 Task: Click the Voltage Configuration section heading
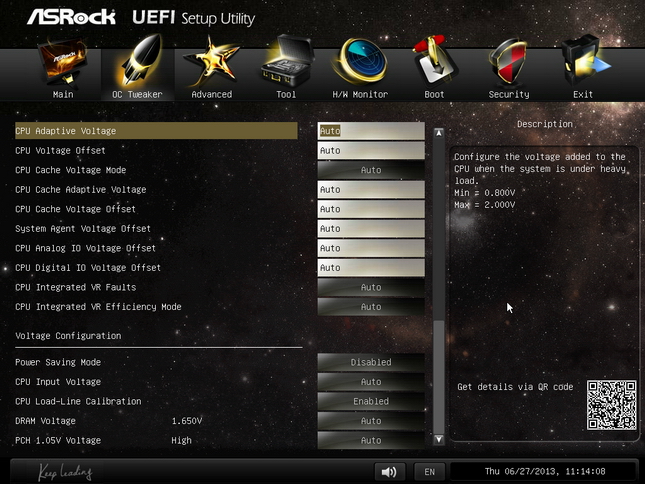coord(68,336)
